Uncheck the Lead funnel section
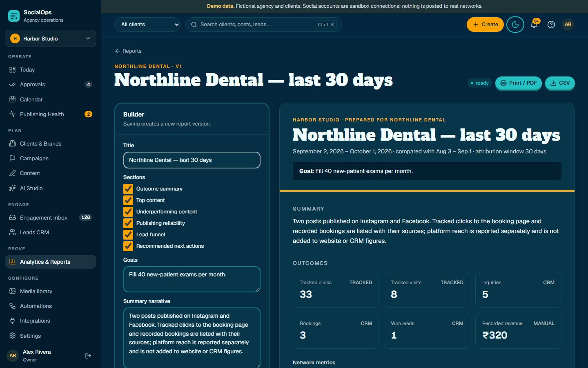This screenshot has height=368, width=588. [x=128, y=235]
